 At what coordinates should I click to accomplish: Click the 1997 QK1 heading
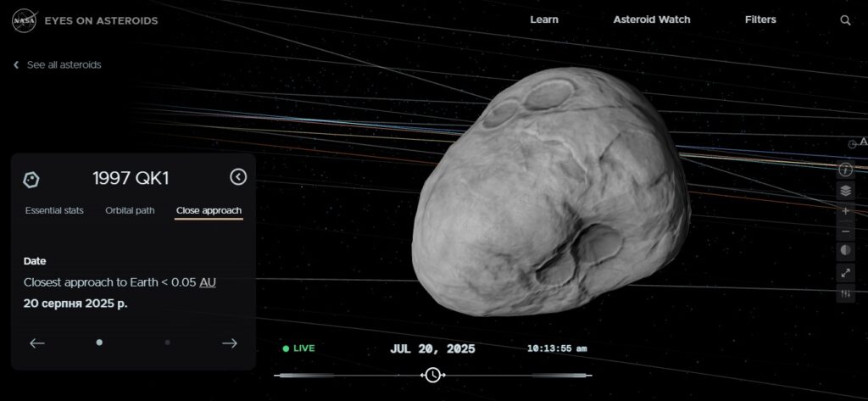click(131, 178)
